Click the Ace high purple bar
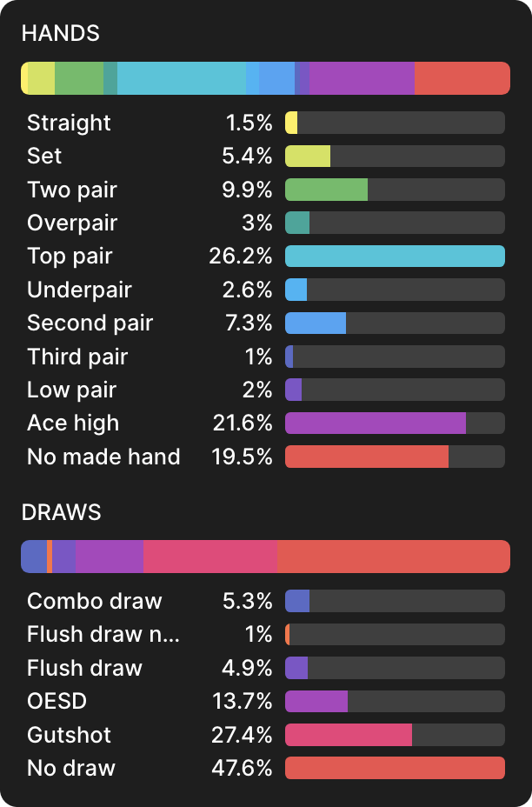The height and width of the screenshot is (807, 532). point(376,424)
